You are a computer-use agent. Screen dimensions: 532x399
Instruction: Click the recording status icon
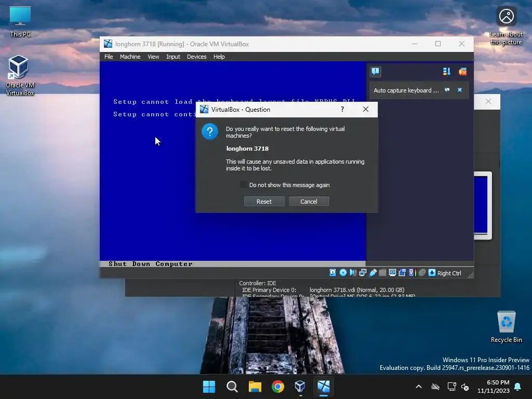pos(402,273)
